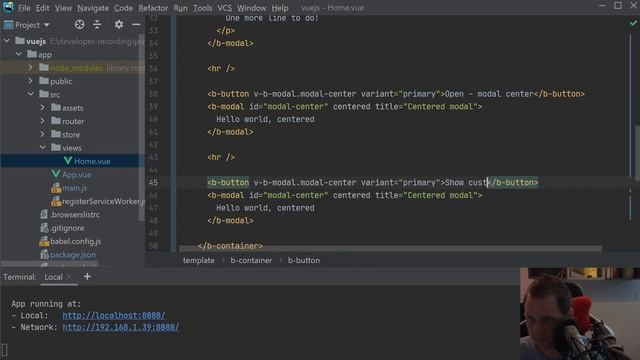Select package.json file
Viewport: 640px width, 360px height.
73,255
